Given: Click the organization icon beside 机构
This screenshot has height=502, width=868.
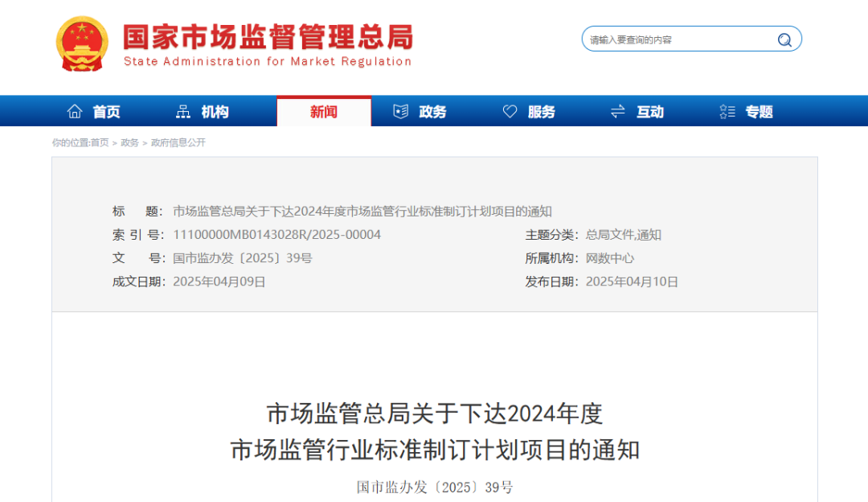Looking at the screenshot, I should point(182,112).
